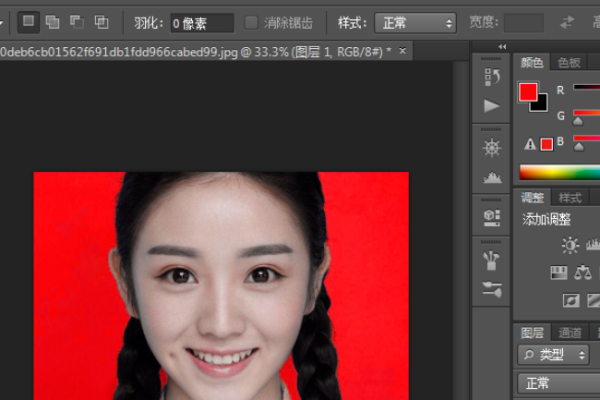Click the Add to Selection icon
Viewport: 600px width, 400px height.
(x=53, y=21)
